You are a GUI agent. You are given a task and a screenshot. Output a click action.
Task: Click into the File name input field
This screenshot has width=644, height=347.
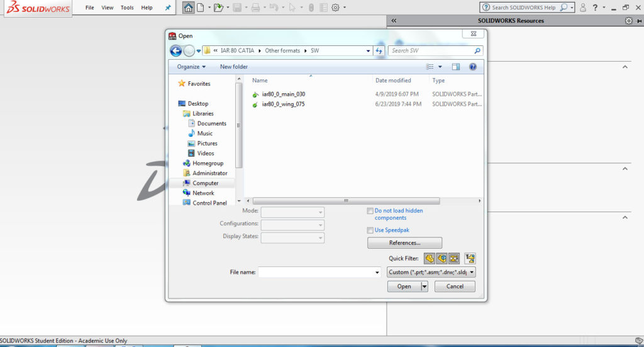point(316,272)
